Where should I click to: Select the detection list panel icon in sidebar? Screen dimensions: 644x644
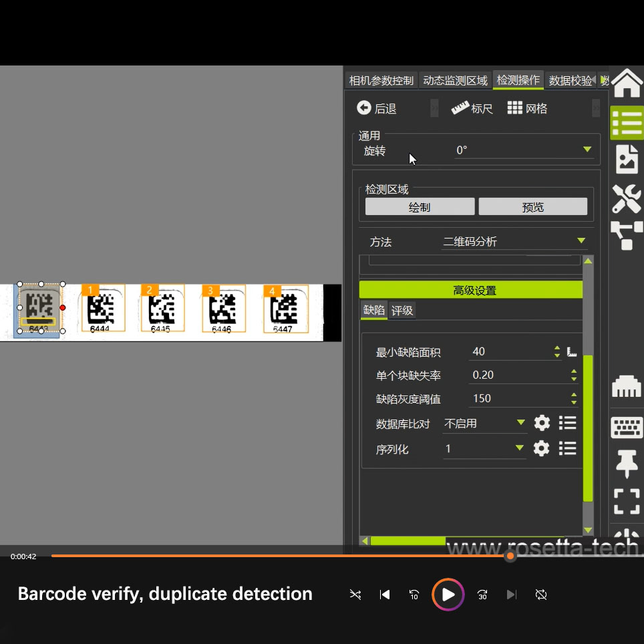[626, 122]
